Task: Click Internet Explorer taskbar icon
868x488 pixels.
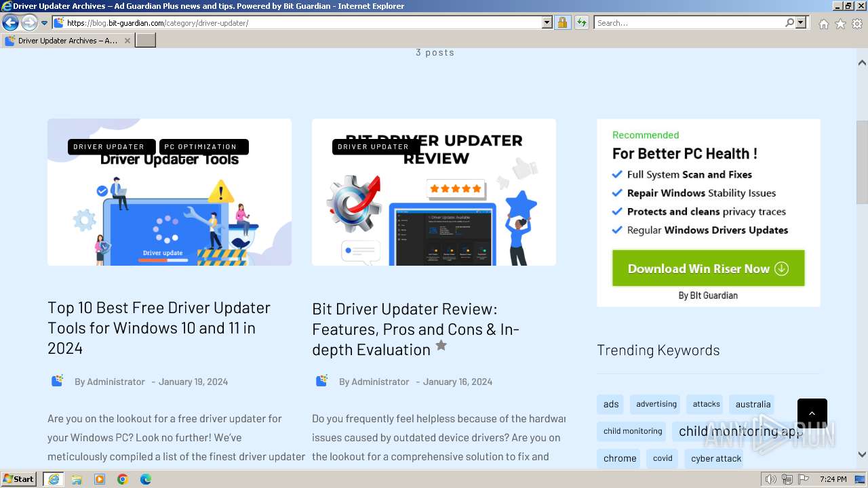Action: tap(54, 479)
